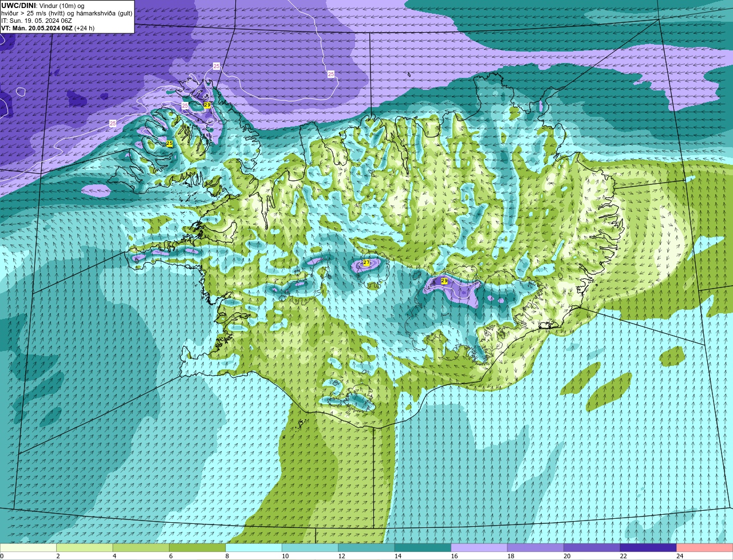Pick the 22–24 m/s dark indigo legend swatch
This screenshot has height=560, width=733.
(648, 548)
